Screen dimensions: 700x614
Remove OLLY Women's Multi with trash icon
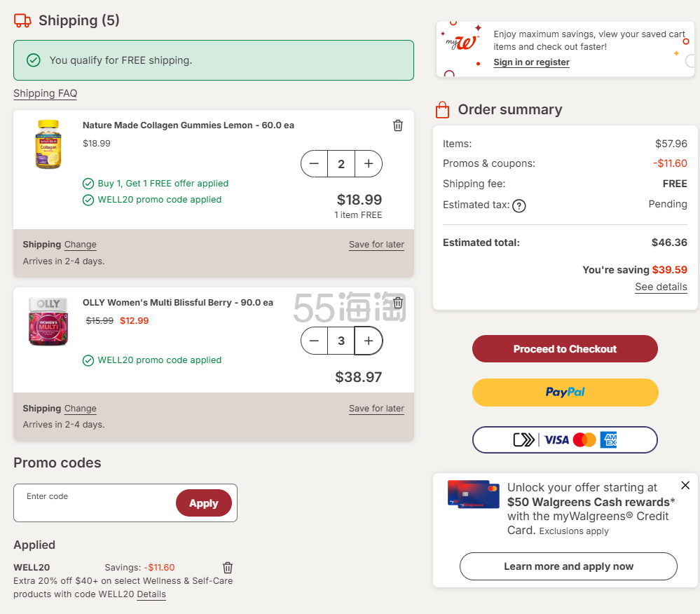pyautogui.click(x=398, y=303)
